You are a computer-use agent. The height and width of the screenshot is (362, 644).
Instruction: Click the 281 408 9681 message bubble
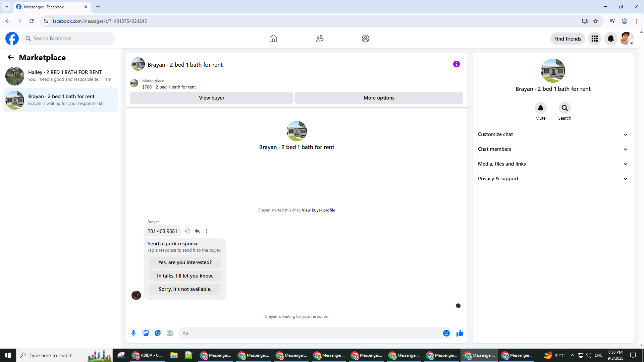click(x=162, y=231)
